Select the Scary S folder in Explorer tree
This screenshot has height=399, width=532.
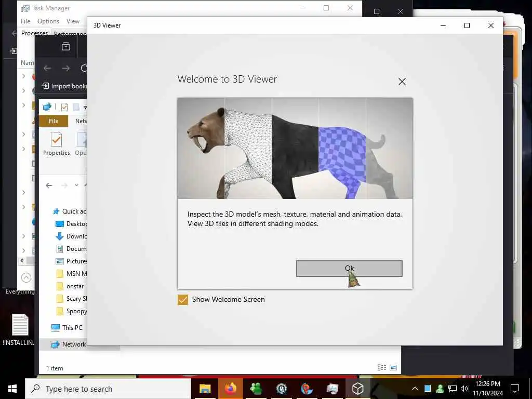tap(71, 299)
